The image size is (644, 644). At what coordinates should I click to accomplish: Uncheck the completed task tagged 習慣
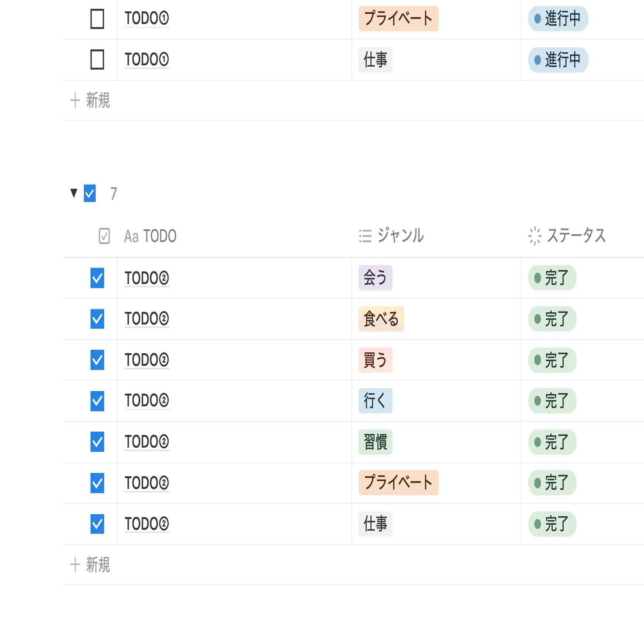coord(97,442)
